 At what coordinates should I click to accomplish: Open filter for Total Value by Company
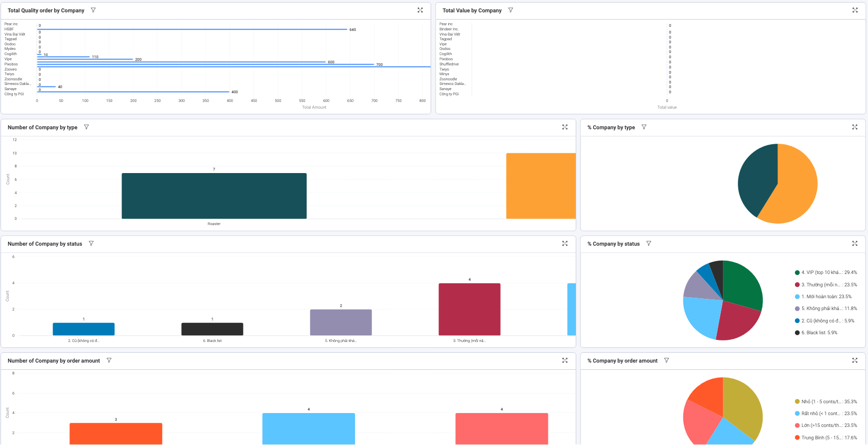pyautogui.click(x=510, y=10)
